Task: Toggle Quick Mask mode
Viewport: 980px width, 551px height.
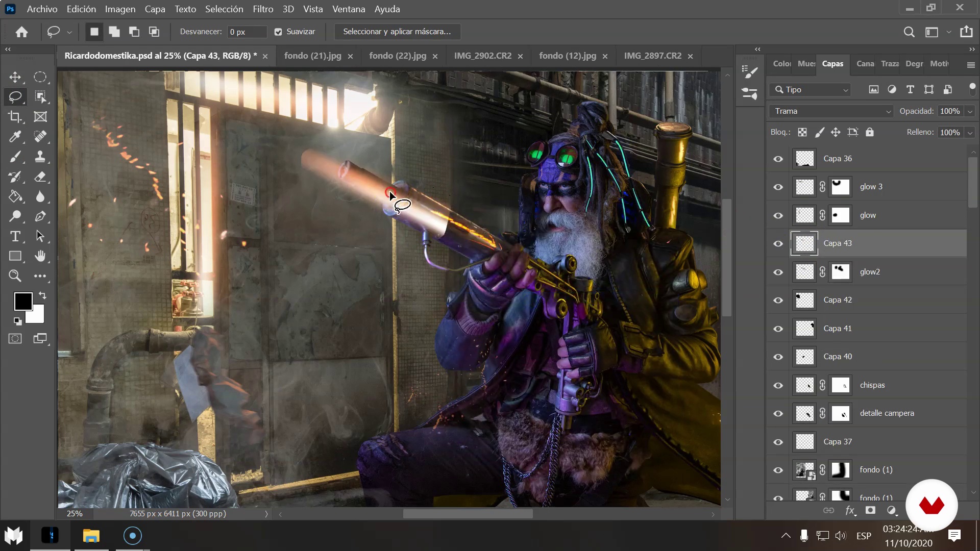Action: pyautogui.click(x=15, y=339)
